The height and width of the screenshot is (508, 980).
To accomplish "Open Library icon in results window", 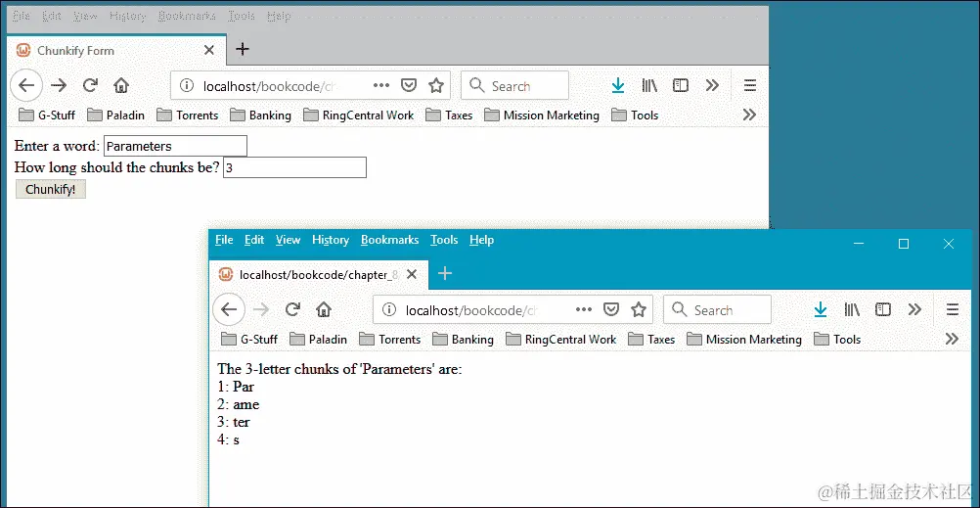I will point(852,309).
